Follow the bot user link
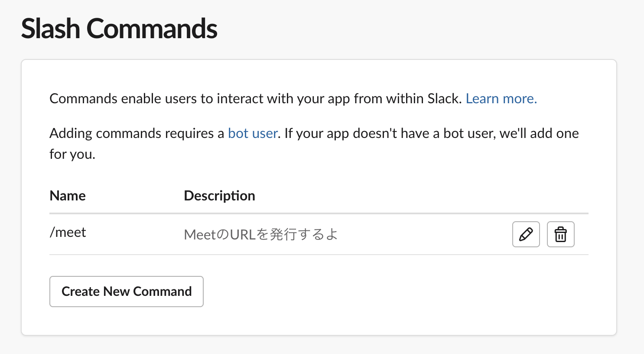The width and height of the screenshot is (644, 354). click(x=253, y=133)
